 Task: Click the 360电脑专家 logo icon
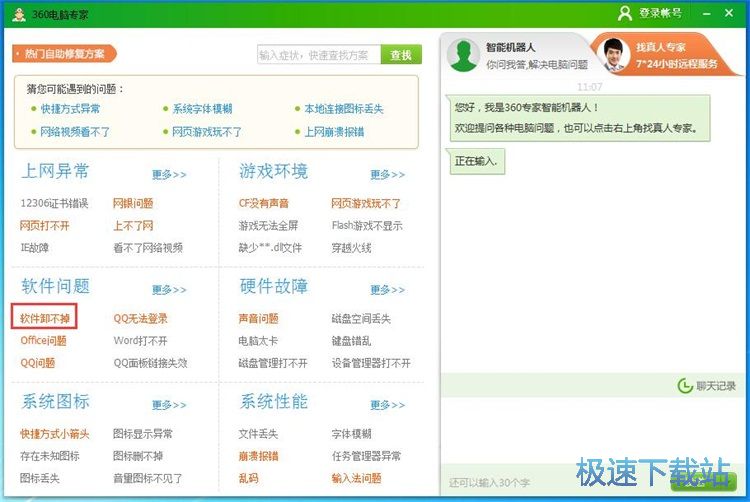pos(19,14)
